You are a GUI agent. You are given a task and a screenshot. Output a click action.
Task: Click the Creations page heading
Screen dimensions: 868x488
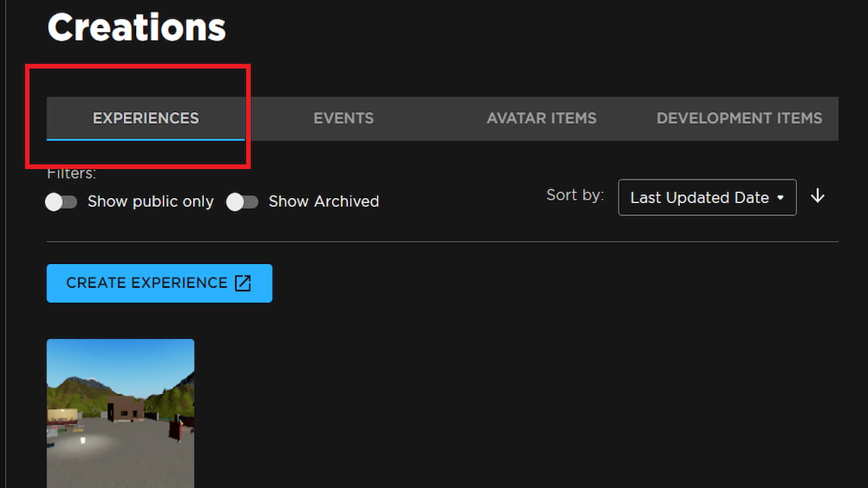tap(136, 27)
